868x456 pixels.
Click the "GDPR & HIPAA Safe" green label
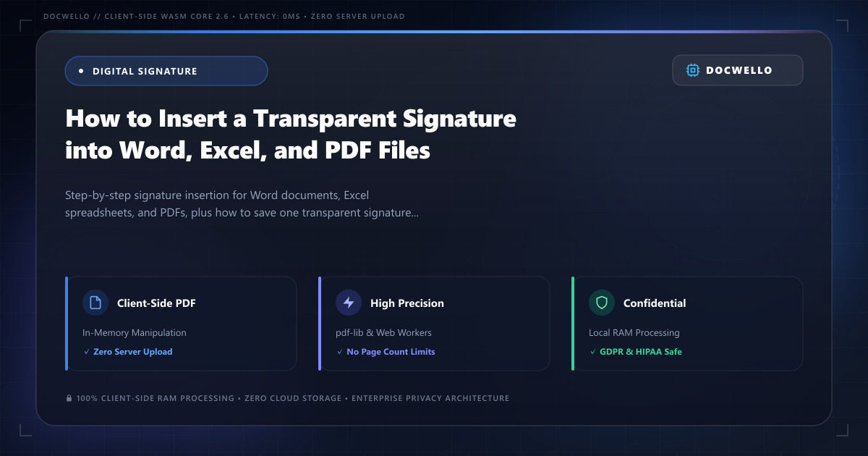(x=641, y=352)
